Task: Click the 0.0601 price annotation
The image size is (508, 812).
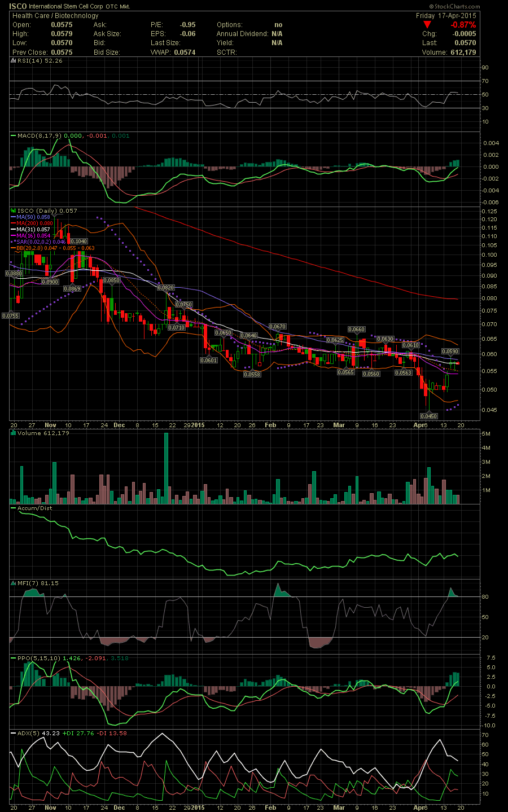Action: [209, 360]
